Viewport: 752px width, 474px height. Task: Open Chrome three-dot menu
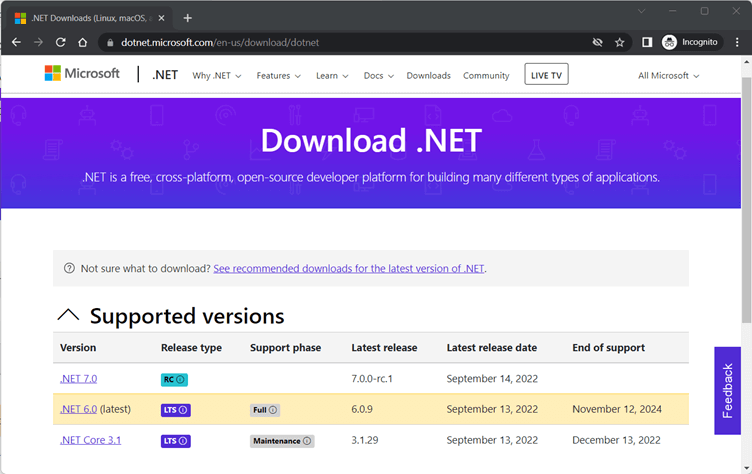[736, 42]
